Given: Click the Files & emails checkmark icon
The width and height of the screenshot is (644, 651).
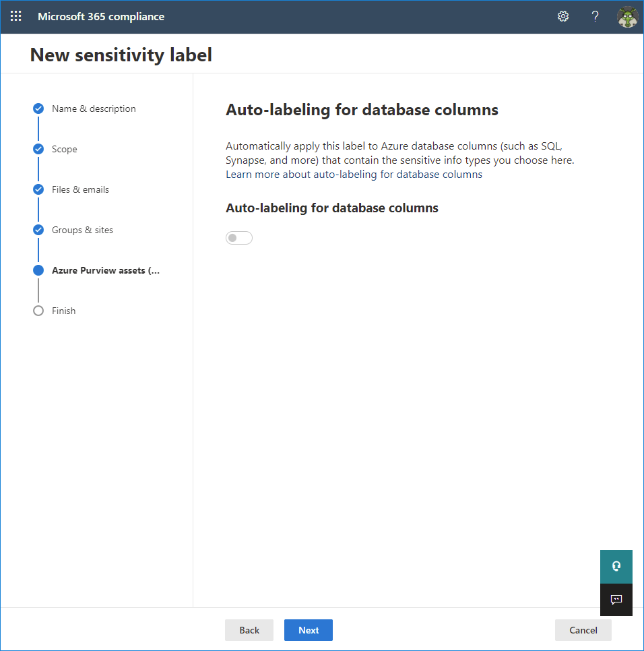Looking at the screenshot, I should click(38, 189).
